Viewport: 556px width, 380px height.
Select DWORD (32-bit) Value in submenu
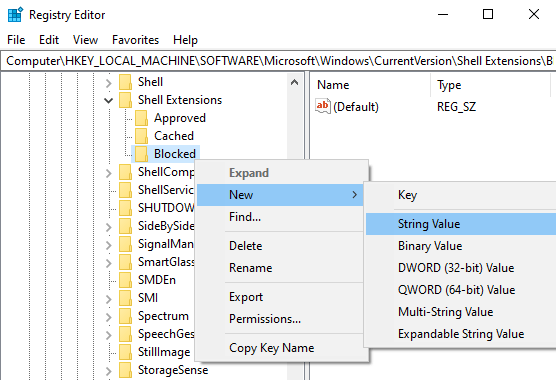[x=461, y=268]
